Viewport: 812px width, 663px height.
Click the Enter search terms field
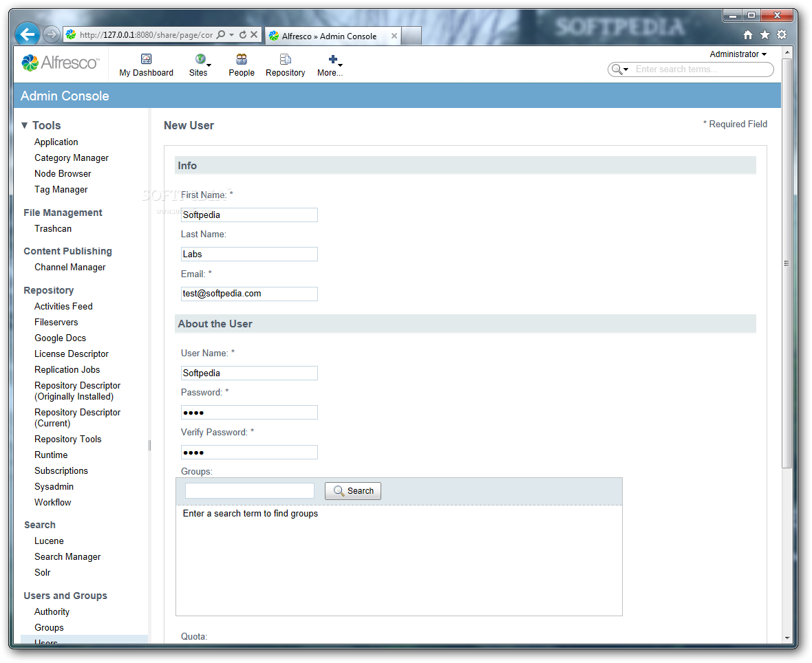click(x=702, y=69)
